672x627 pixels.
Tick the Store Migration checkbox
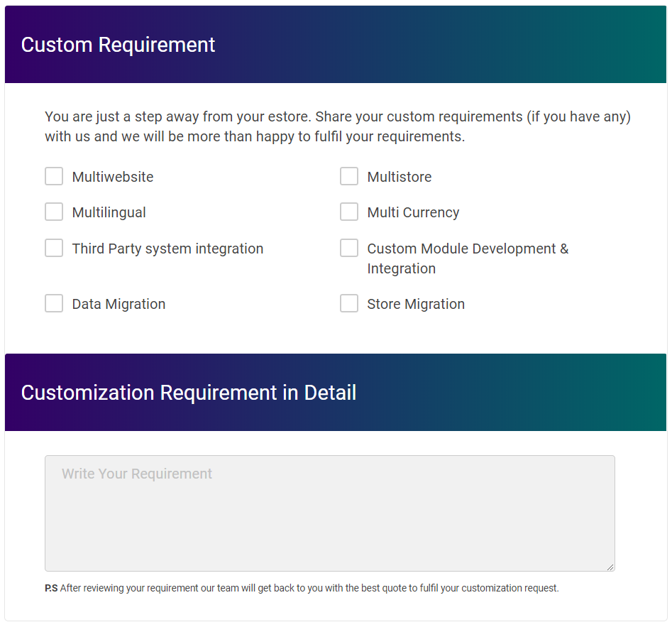click(349, 303)
